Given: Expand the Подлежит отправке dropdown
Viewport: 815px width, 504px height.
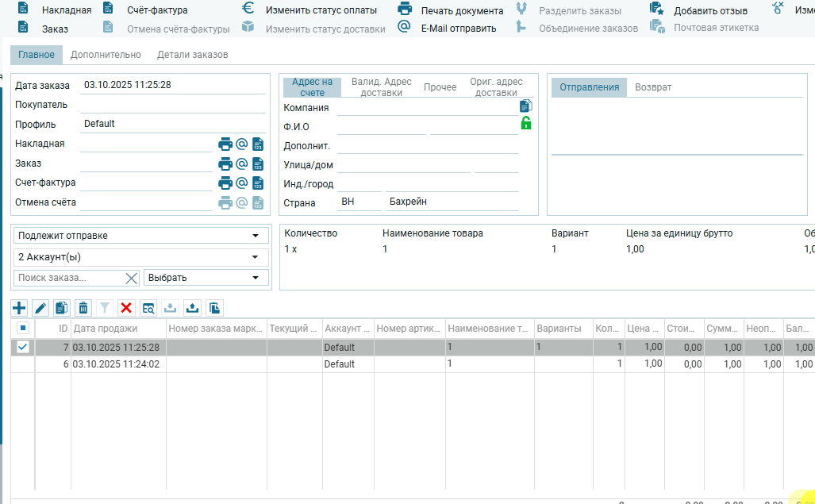Looking at the screenshot, I should click(x=255, y=236).
